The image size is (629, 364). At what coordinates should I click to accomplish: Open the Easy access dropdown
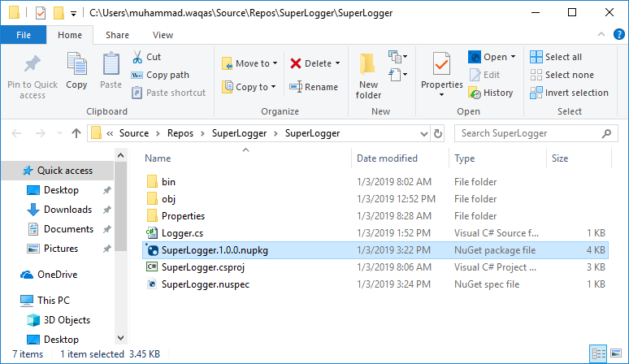[x=398, y=75]
